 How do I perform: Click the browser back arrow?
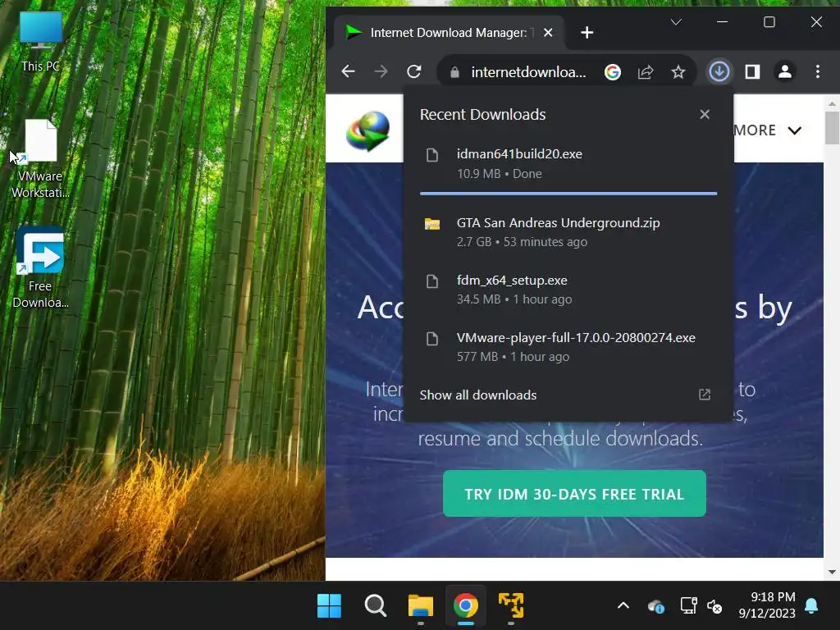[348, 71]
